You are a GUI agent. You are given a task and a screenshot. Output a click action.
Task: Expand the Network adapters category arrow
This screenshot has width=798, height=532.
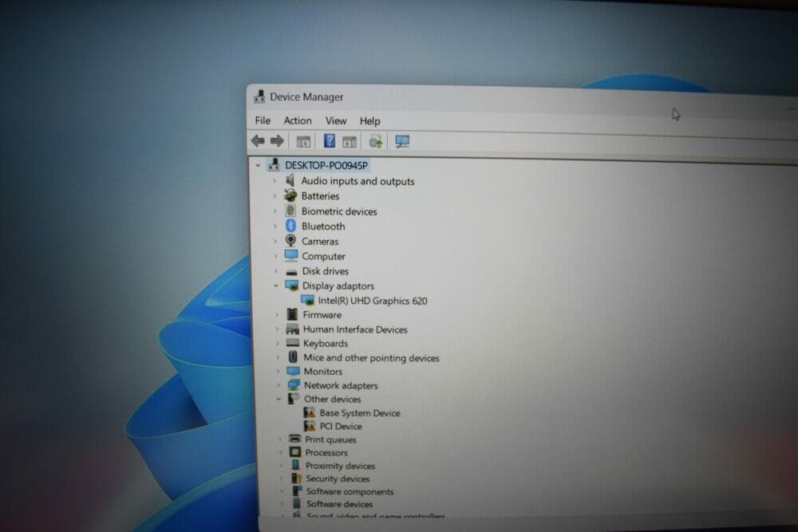click(279, 385)
